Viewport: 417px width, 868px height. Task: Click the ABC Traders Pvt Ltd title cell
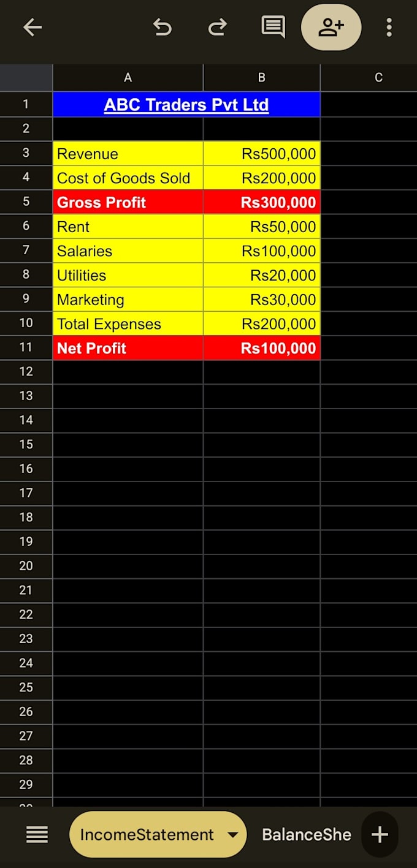pos(186,105)
